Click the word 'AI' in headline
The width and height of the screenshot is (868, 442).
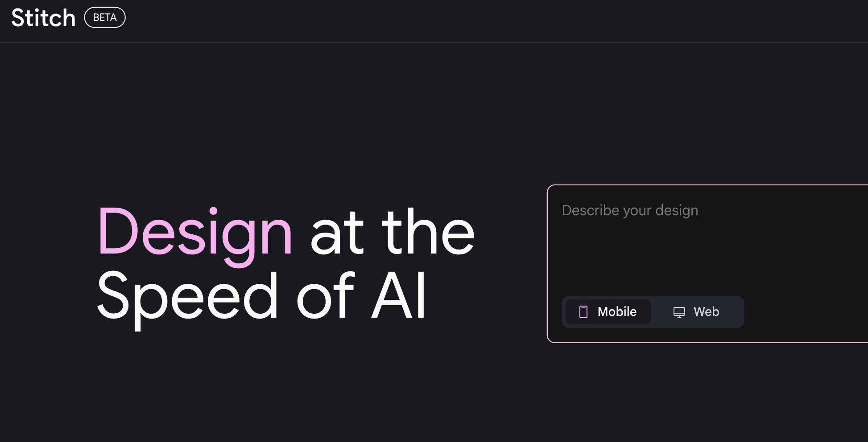coord(399,295)
